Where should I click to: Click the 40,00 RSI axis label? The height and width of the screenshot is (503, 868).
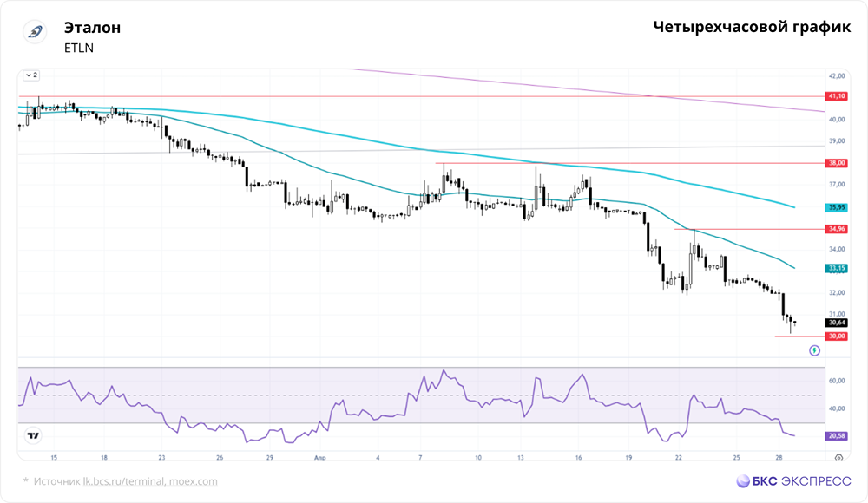[837, 408]
